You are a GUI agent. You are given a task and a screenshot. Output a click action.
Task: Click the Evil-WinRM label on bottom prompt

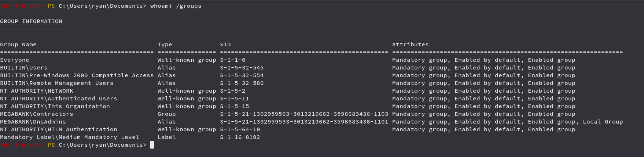22,145
